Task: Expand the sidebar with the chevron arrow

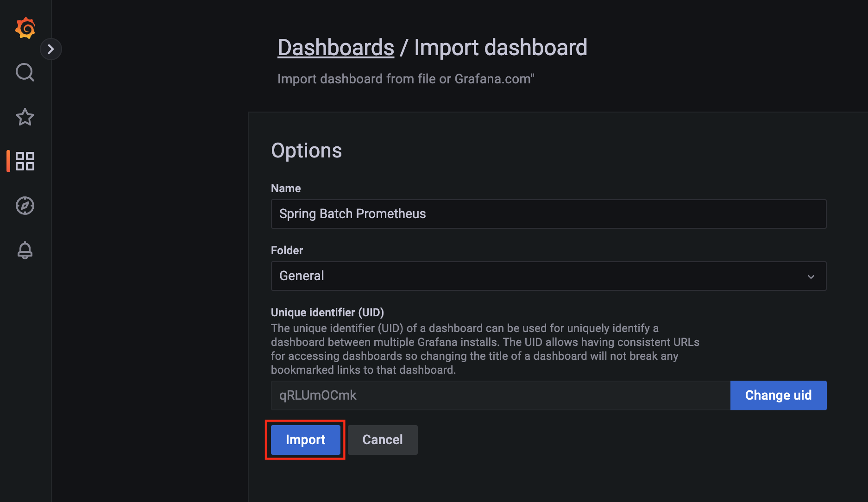Action: click(51, 49)
